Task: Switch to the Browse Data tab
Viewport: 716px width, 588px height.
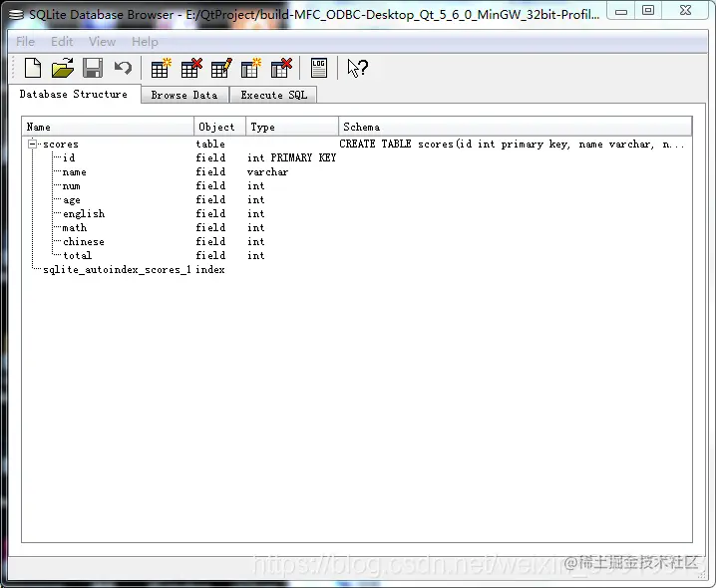Action: [x=184, y=95]
